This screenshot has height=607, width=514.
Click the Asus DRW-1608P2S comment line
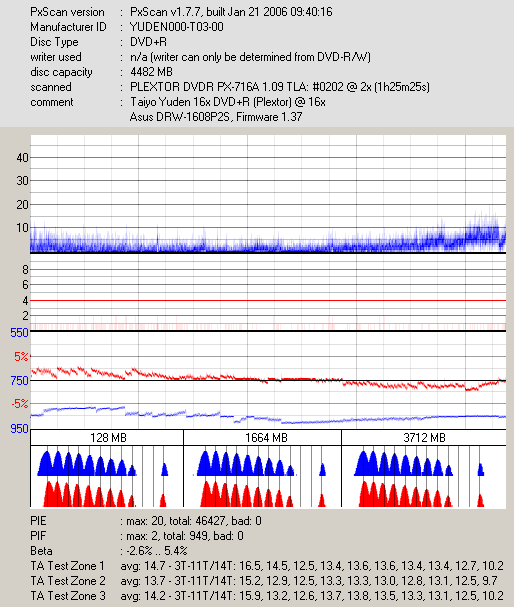pyautogui.click(x=216, y=117)
